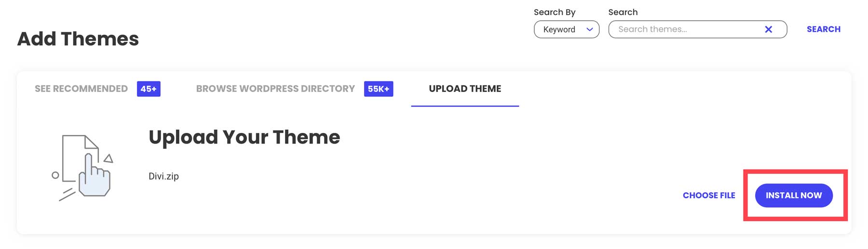This screenshot has width=868, height=249.
Task: Open the Browse WordPress Directory tab
Action: click(x=275, y=89)
